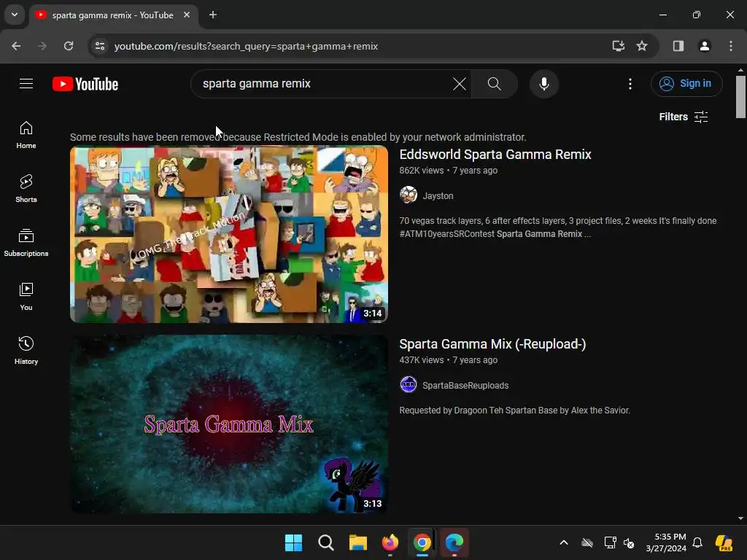Show hidden system tray icons
This screenshot has height=560, width=747.
(564, 542)
